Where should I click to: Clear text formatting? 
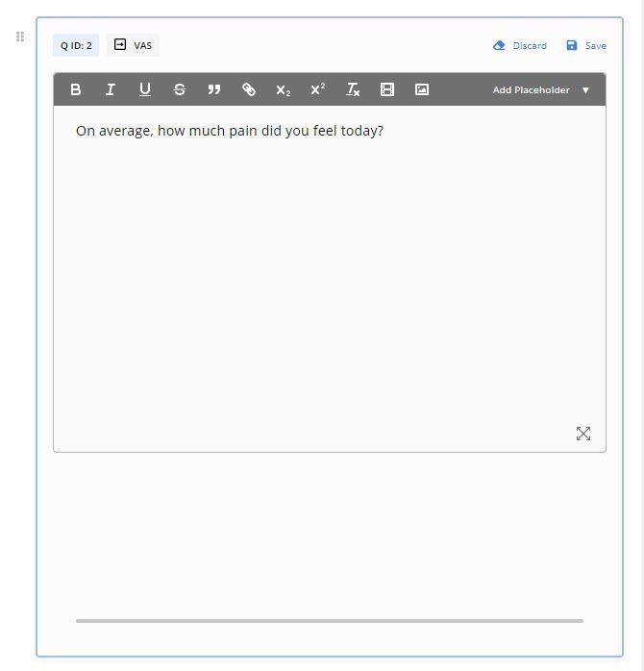pos(353,89)
